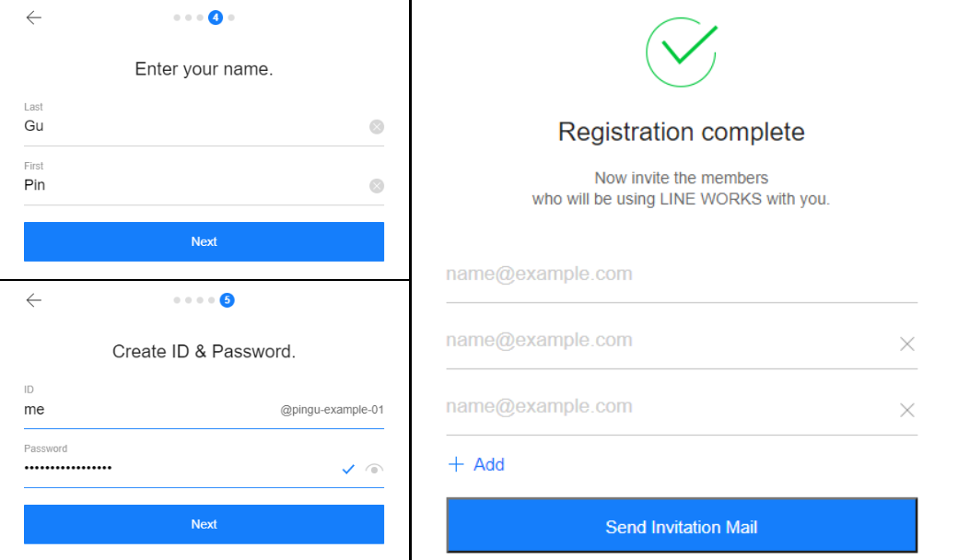This screenshot has width=958, height=560.
Task: Click the Enter your name heading
Action: tap(204, 69)
